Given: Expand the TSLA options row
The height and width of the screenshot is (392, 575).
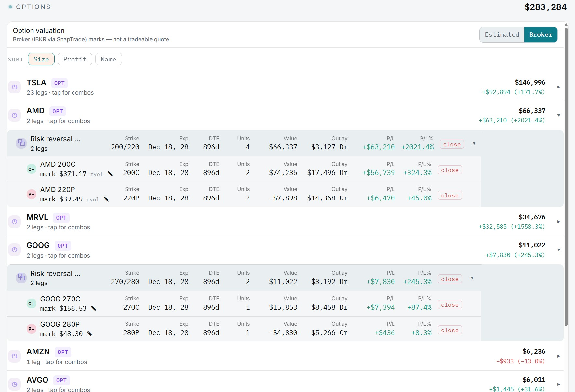Looking at the screenshot, I should (559, 87).
